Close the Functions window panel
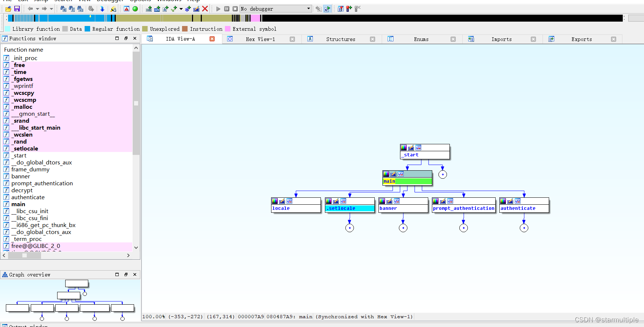Image resolution: width=644 pixels, height=327 pixels. 135,38
